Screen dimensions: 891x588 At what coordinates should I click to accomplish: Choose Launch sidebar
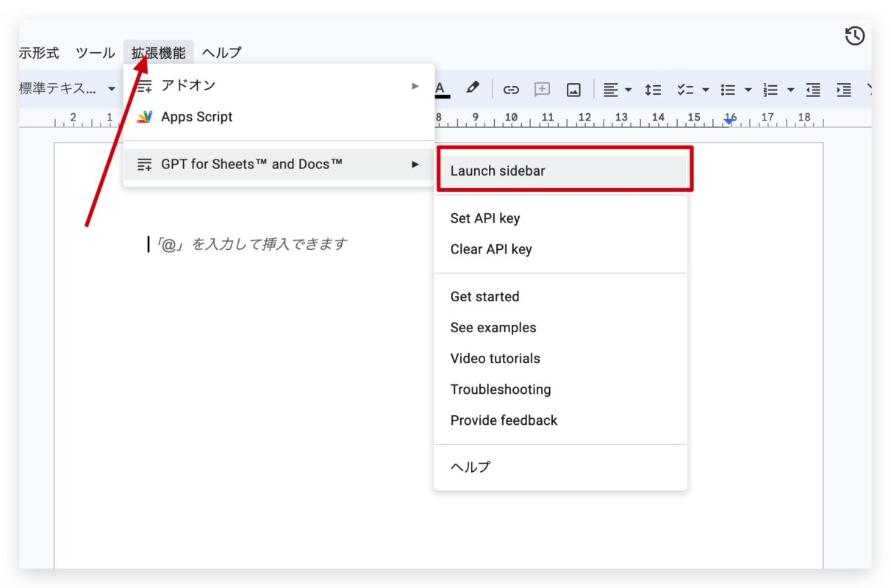[562, 171]
